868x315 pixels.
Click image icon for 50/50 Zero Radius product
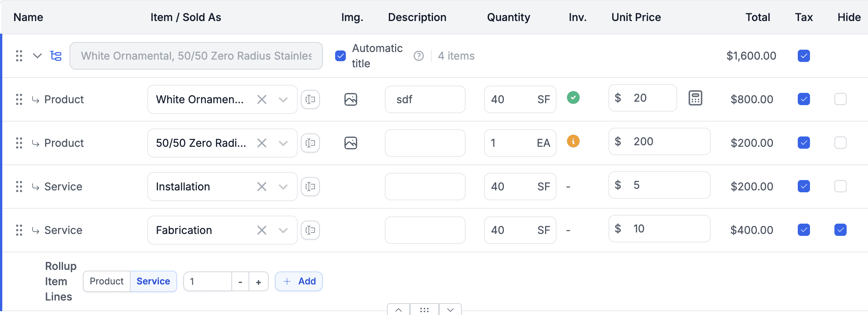(350, 143)
